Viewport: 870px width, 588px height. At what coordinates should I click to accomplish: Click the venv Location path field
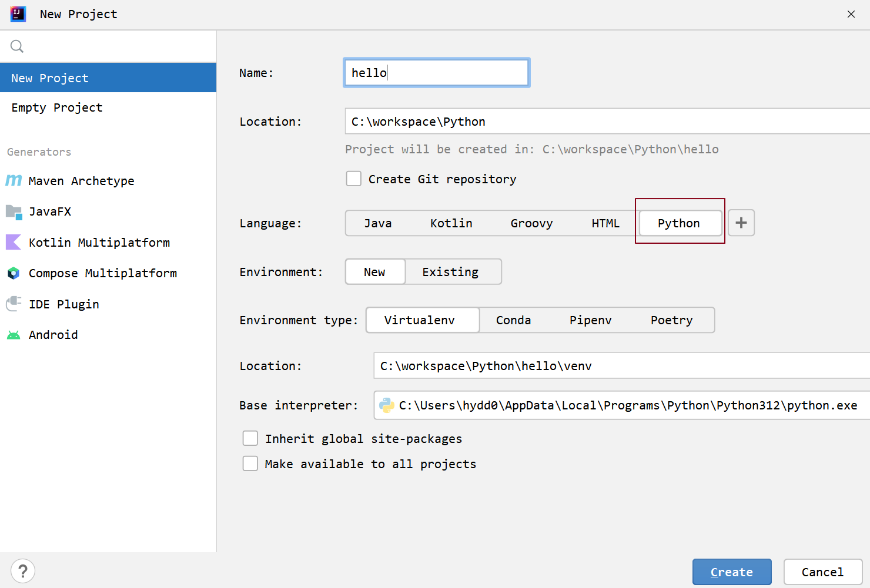pyautogui.click(x=622, y=366)
